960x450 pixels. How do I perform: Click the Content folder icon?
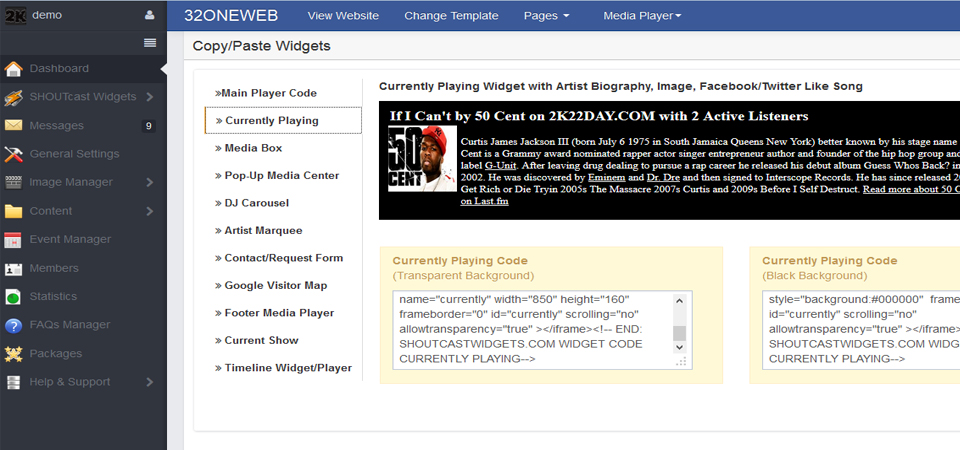click(x=13, y=211)
